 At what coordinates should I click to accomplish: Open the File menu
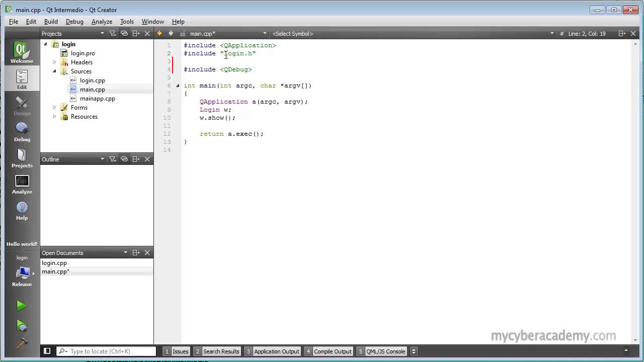click(14, 22)
